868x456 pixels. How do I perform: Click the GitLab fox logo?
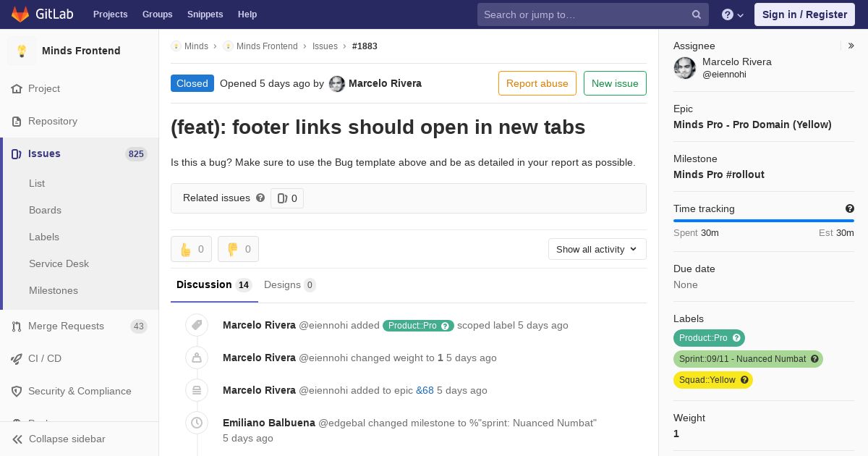(x=21, y=14)
